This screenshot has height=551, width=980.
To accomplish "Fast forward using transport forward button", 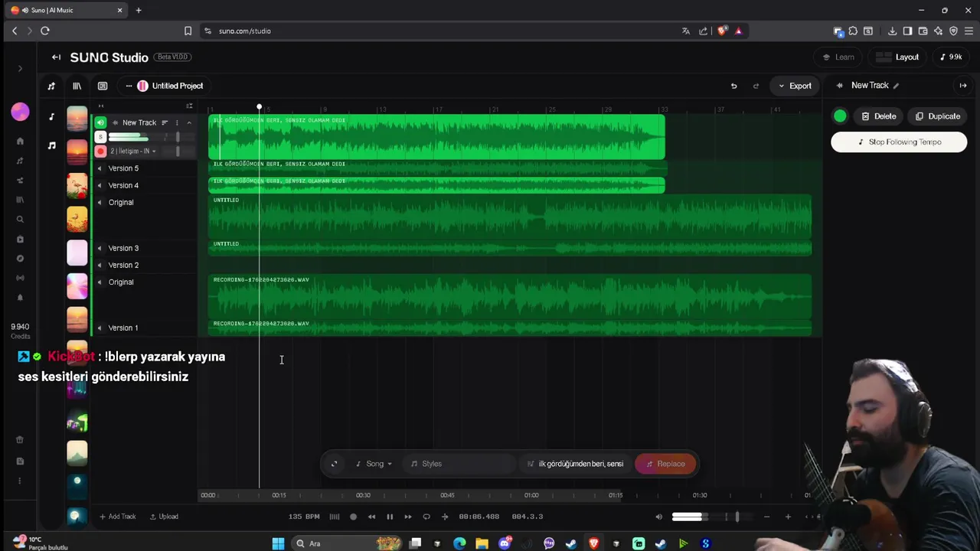I will 408,517.
